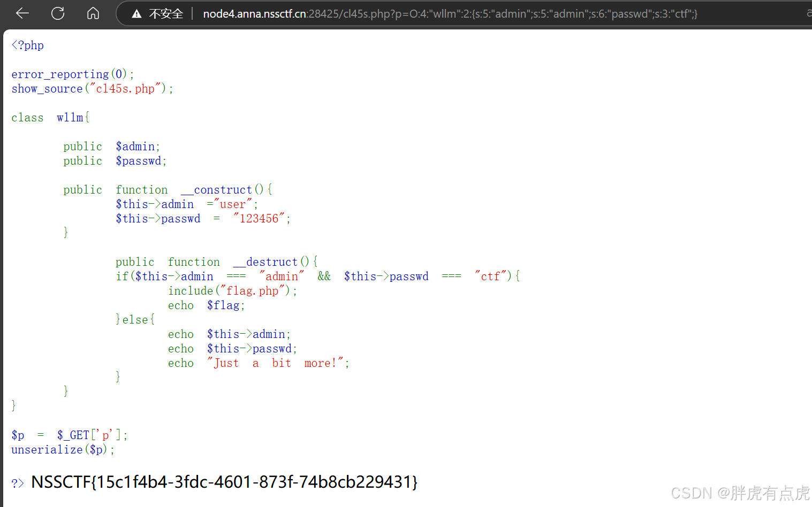This screenshot has width=812, height=507.
Task: Click the 'if($this->admin === "admin"' condition line
Action: (x=318, y=276)
